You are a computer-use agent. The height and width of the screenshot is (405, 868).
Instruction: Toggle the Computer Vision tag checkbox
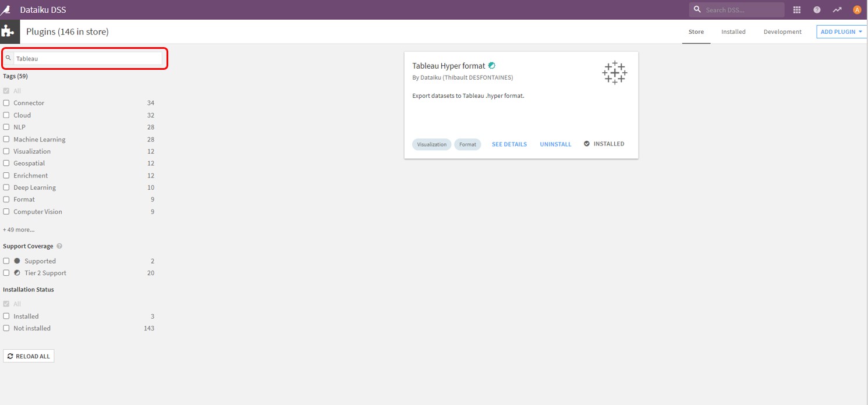pyautogui.click(x=6, y=212)
